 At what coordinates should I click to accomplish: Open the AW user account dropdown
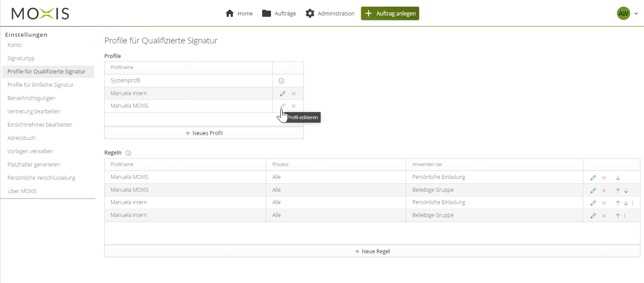point(628,14)
